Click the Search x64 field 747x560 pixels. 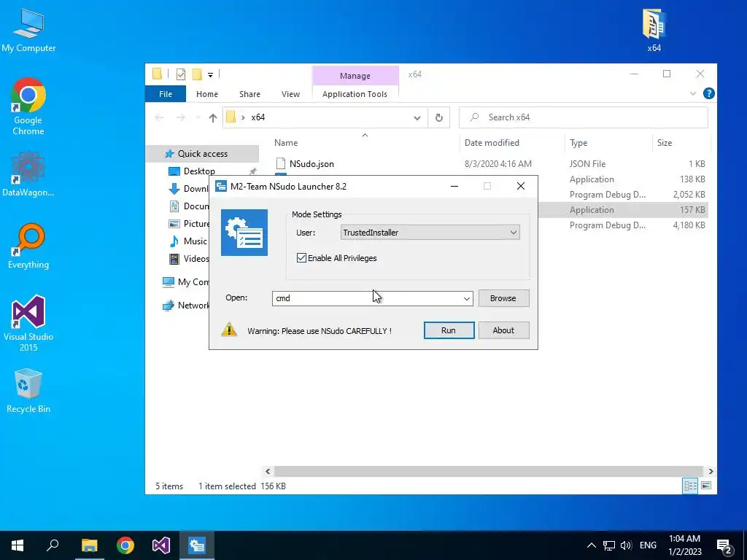pyautogui.click(x=583, y=117)
